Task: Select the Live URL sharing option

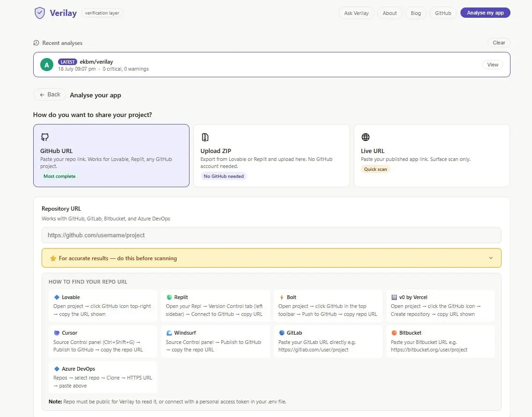Action: click(432, 155)
